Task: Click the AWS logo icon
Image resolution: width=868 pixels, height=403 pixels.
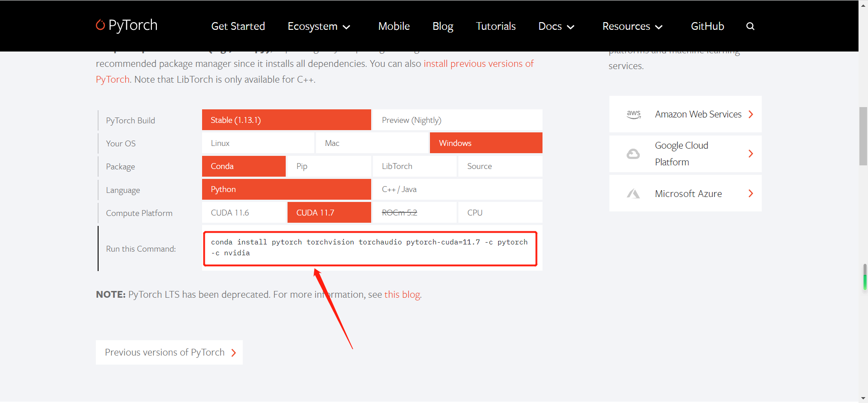Action: click(634, 114)
